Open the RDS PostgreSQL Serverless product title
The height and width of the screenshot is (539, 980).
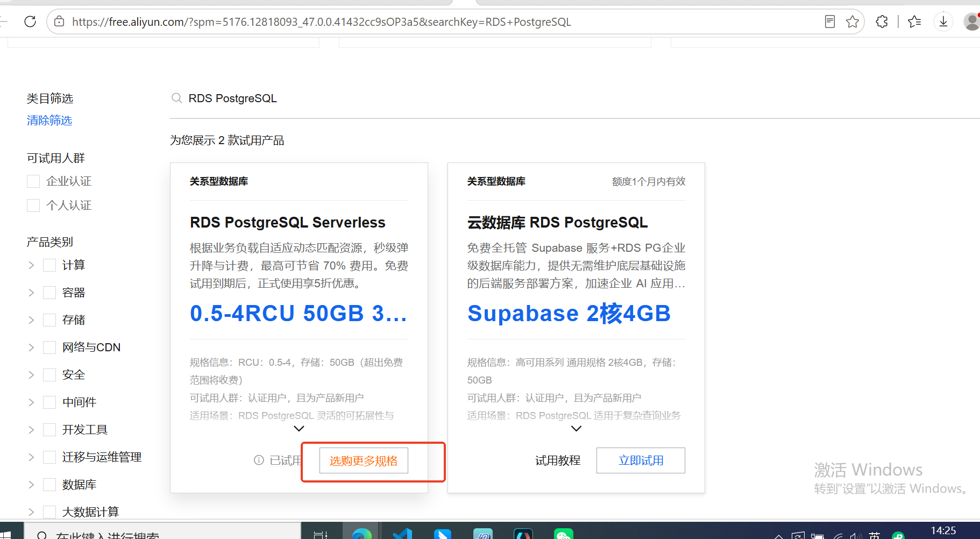tap(288, 222)
